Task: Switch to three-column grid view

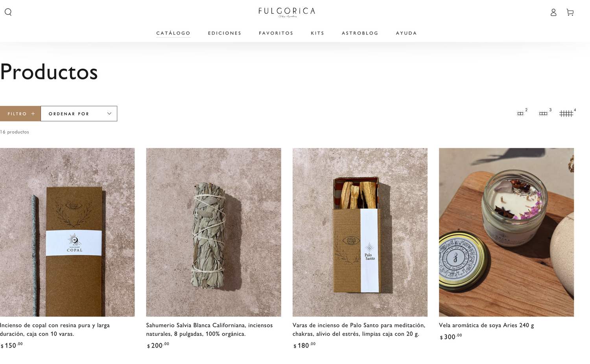Action: tap(545, 113)
